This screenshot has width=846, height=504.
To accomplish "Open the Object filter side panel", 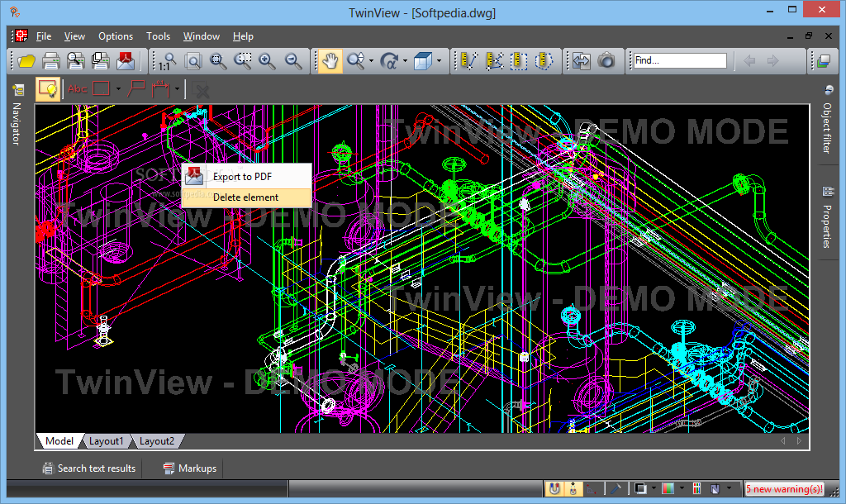I will click(x=828, y=120).
